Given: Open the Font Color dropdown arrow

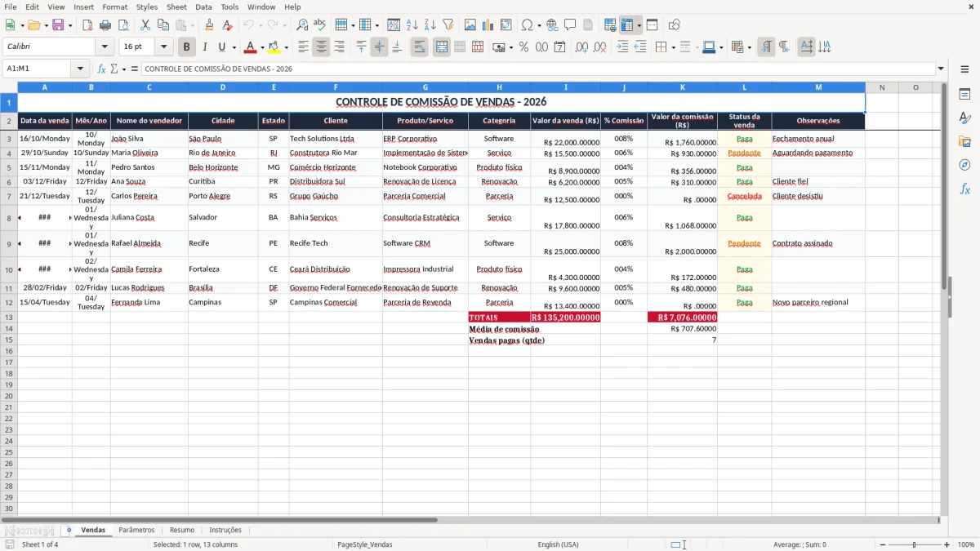Looking at the screenshot, I should (x=262, y=47).
